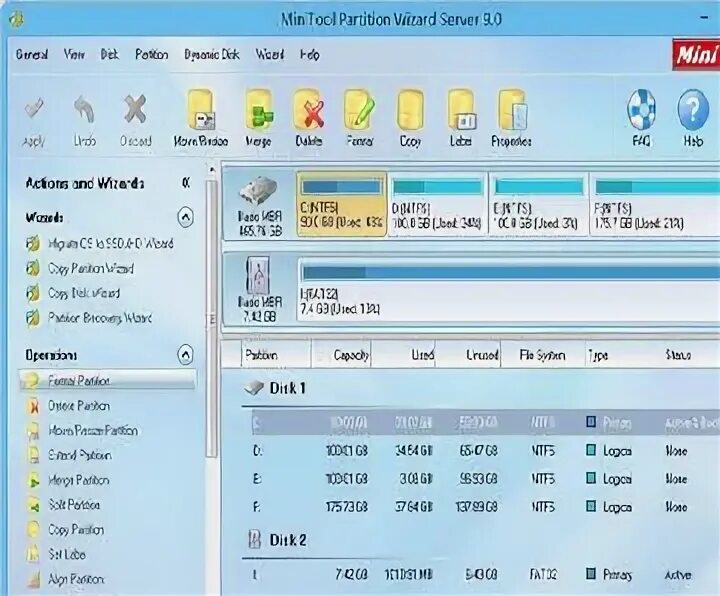Screen dimensions: 720x596
Task: Select the Disk 2 group row
Action: tap(480, 540)
